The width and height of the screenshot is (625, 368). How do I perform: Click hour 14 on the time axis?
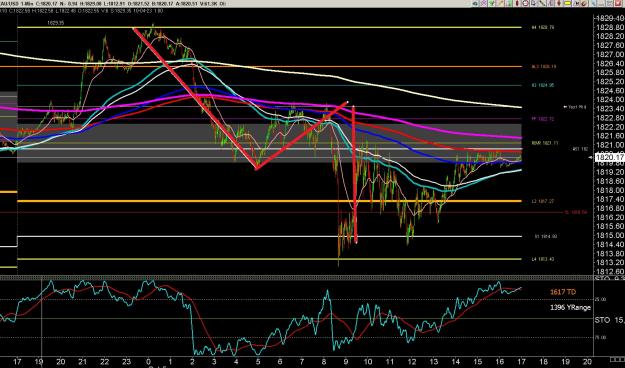(x=455, y=362)
